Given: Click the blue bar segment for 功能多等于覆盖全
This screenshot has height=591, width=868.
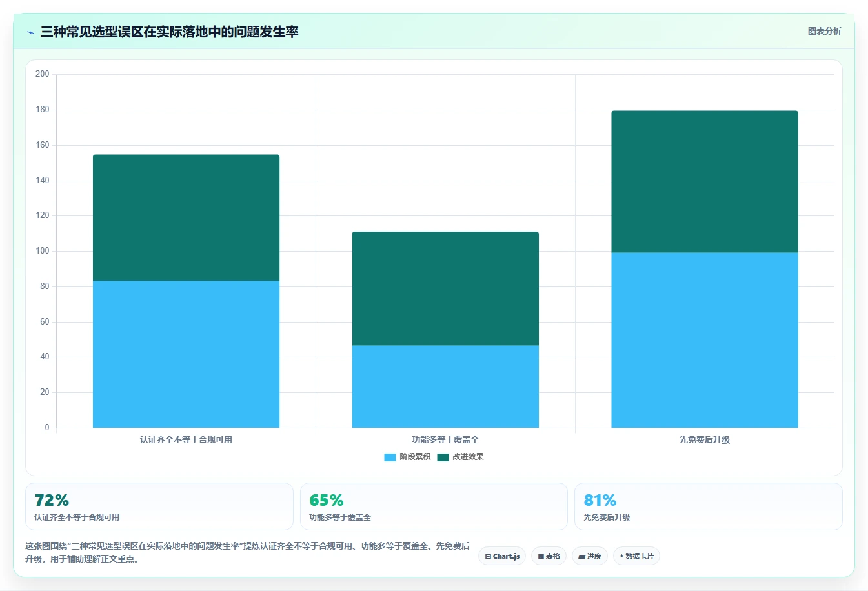Looking at the screenshot, I should [x=445, y=386].
